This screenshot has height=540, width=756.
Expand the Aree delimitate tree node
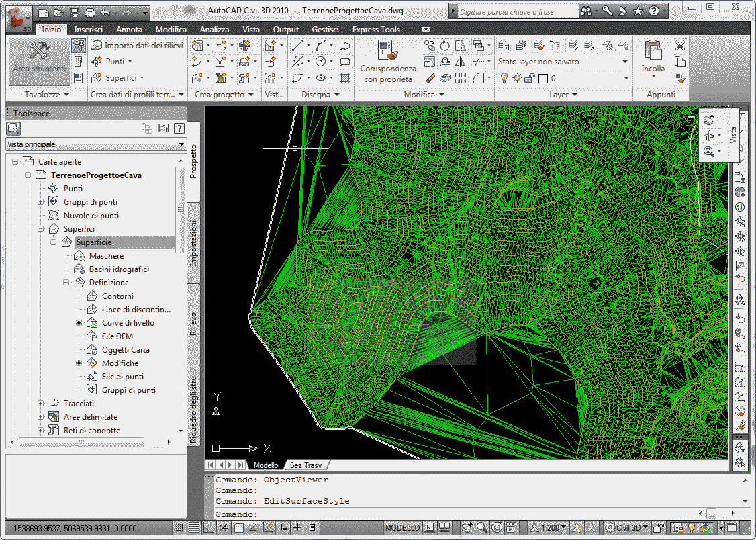(x=41, y=416)
